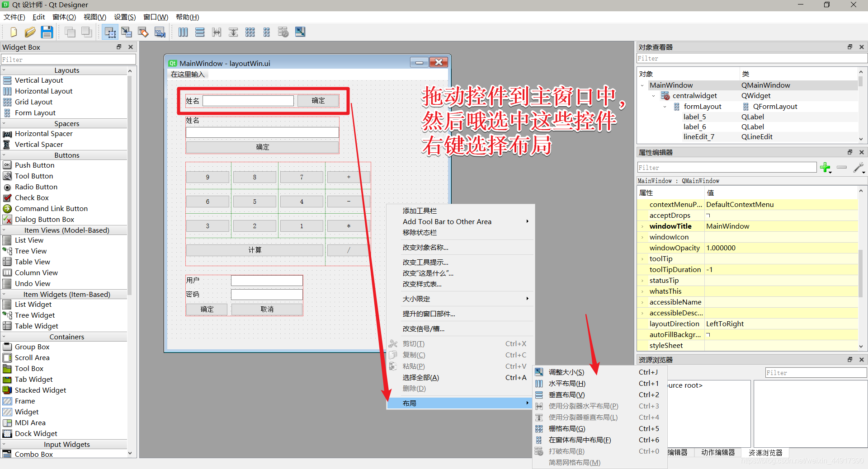Click the 9 button on calculator grid
The width and height of the screenshot is (868, 469).
[208, 177]
